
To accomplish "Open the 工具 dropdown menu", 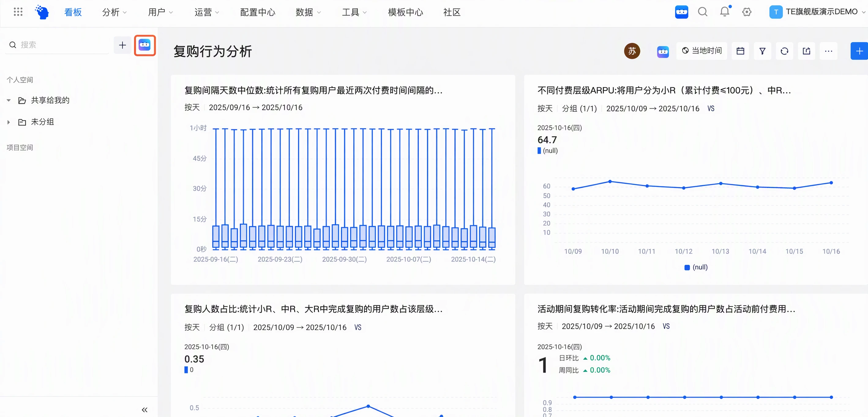I will 354,12.
